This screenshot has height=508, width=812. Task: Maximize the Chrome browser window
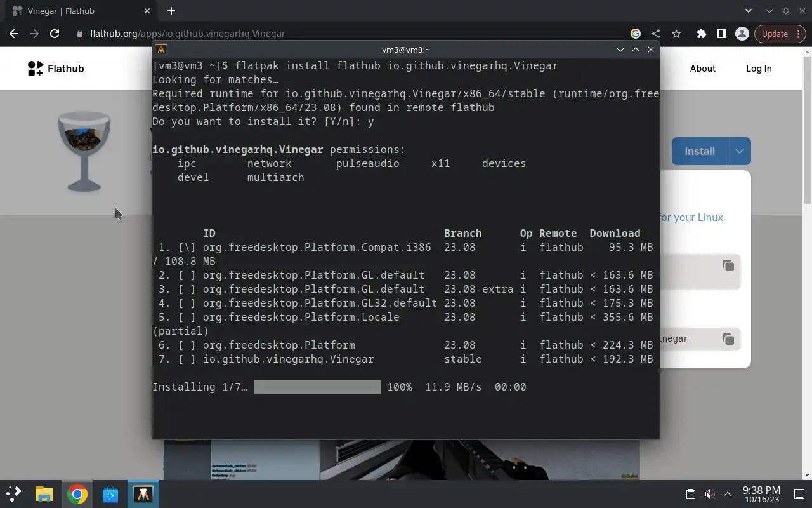786,11
